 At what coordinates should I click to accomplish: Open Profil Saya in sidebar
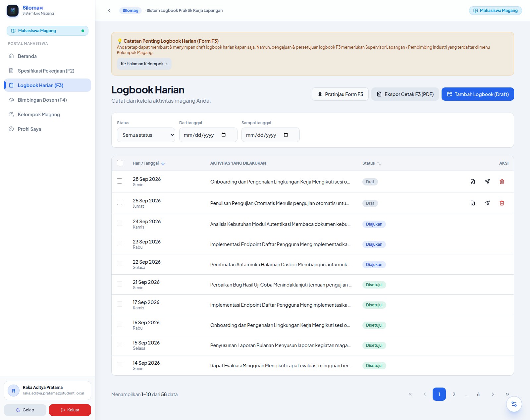click(47, 129)
